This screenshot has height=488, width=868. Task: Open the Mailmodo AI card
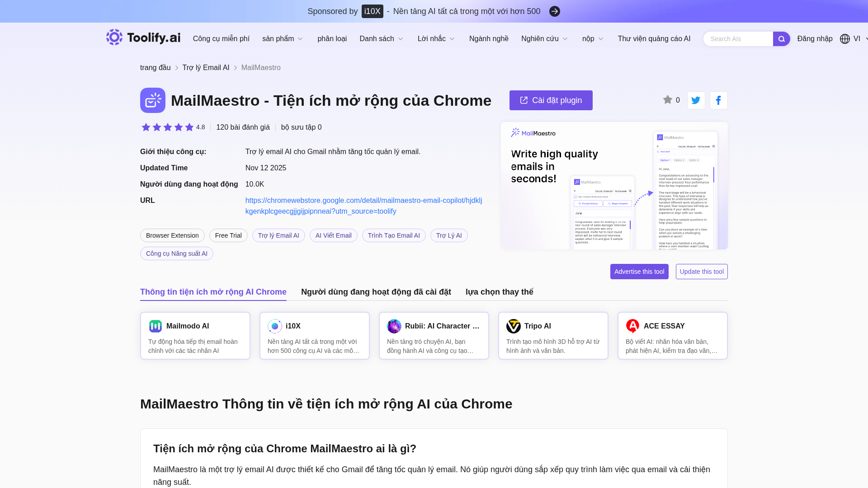click(x=195, y=336)
